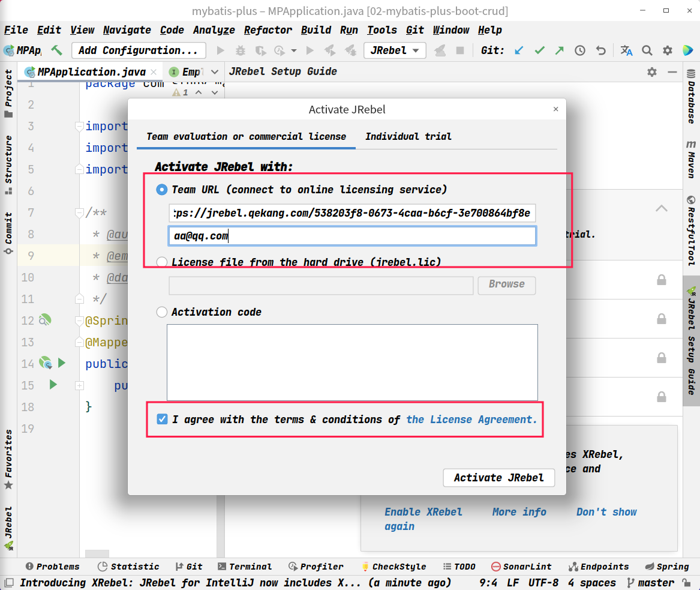Collapse the Setup Guide section chevron
Screen dimensions: 700x590
click(661, 209)
